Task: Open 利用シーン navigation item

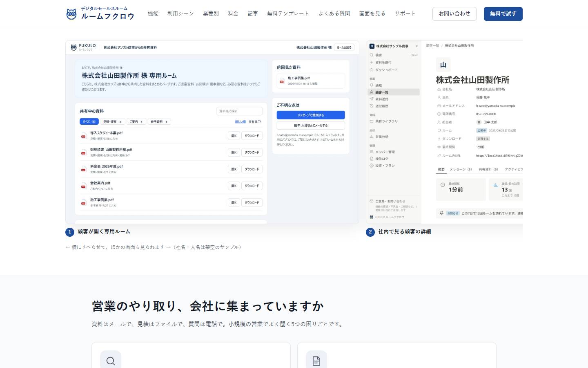Action: (180, 13)
